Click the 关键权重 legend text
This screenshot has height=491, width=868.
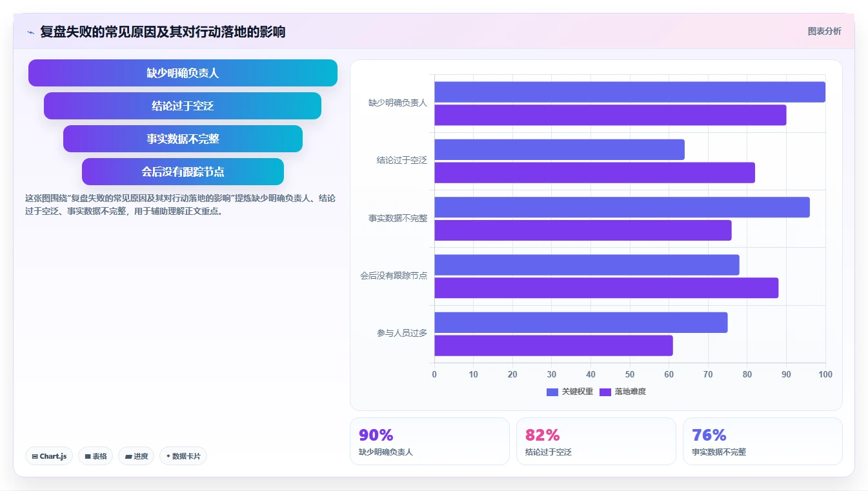[577, 392]
